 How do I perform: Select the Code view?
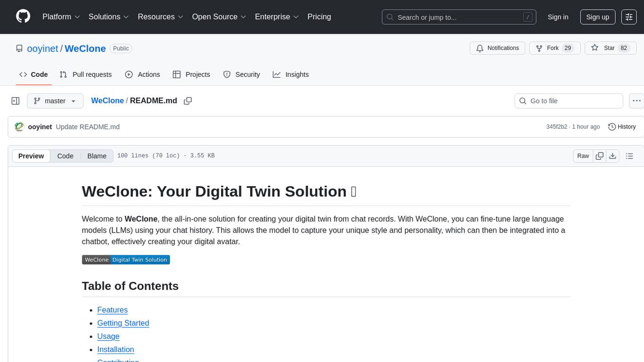pos(65,156)
